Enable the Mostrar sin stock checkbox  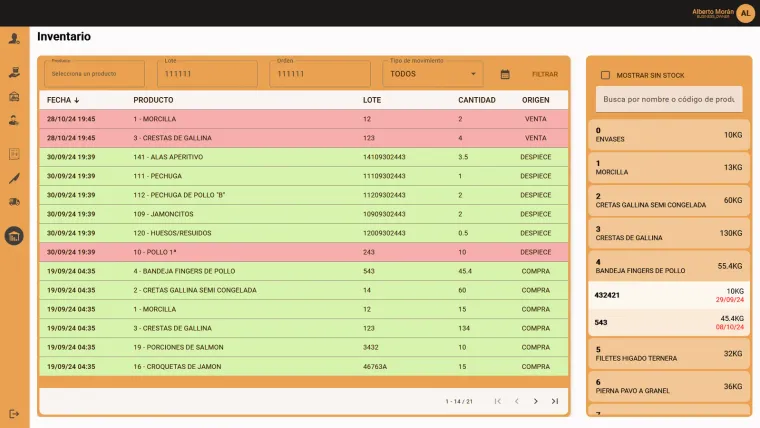605,75
